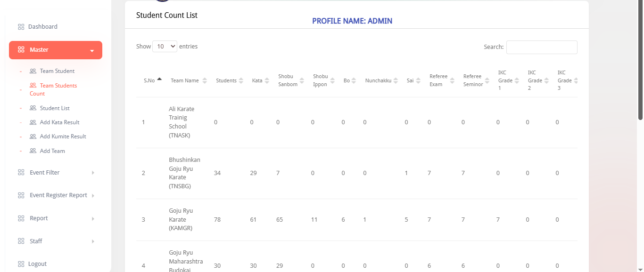This screenshot has width=644, height=272.
Task: Open the Report menu item
Action: tap(39, 218)
